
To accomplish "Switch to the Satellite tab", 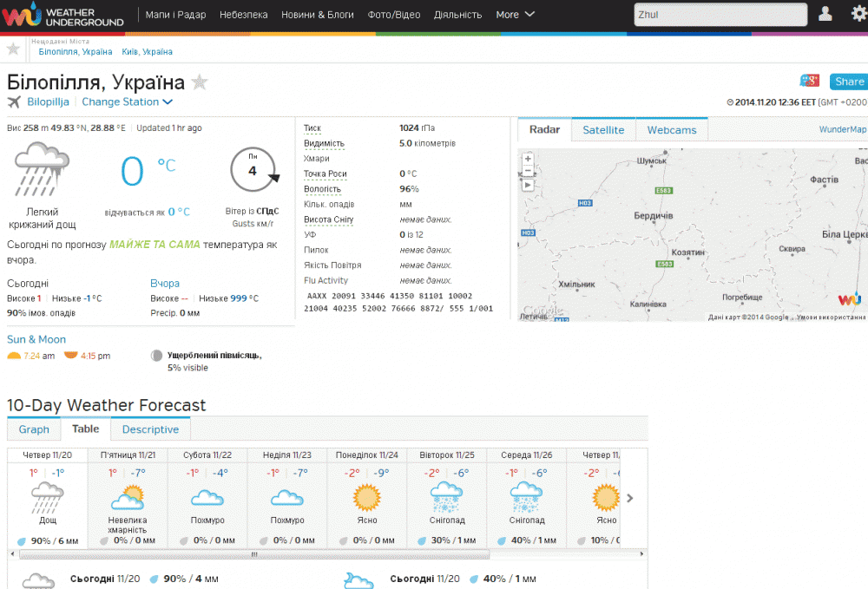I will coord(603,130).
